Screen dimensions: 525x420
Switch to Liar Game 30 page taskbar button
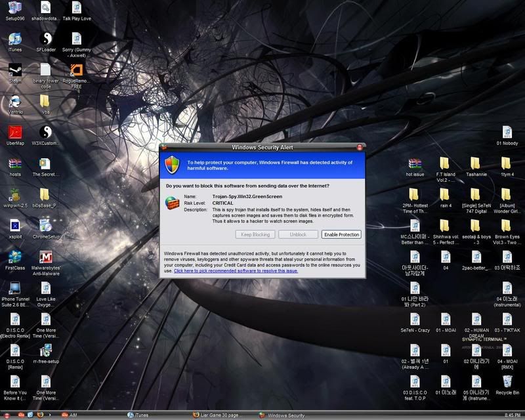[x=216, y=415]
